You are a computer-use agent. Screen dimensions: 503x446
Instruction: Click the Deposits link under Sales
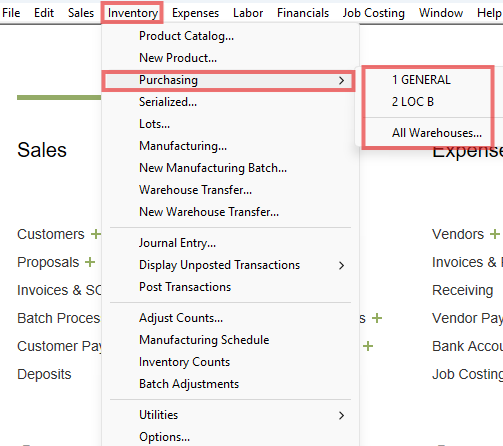coord(44,374)
